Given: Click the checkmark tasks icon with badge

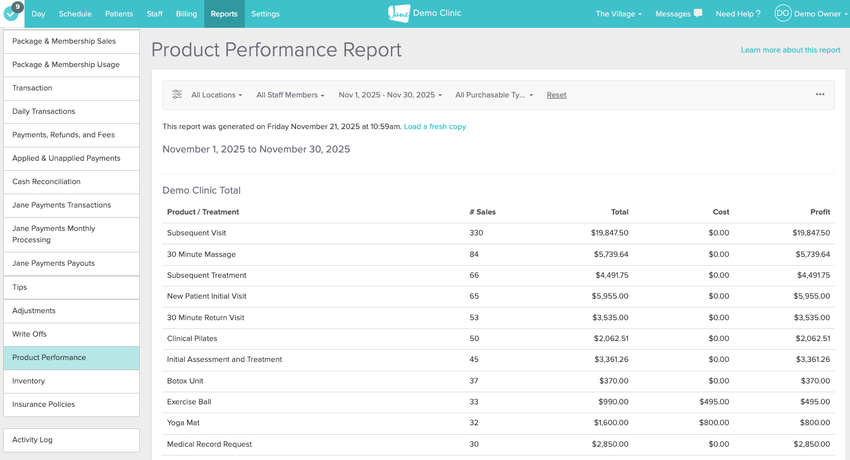Looking at the screenshot, I should (x=11, y=14).
